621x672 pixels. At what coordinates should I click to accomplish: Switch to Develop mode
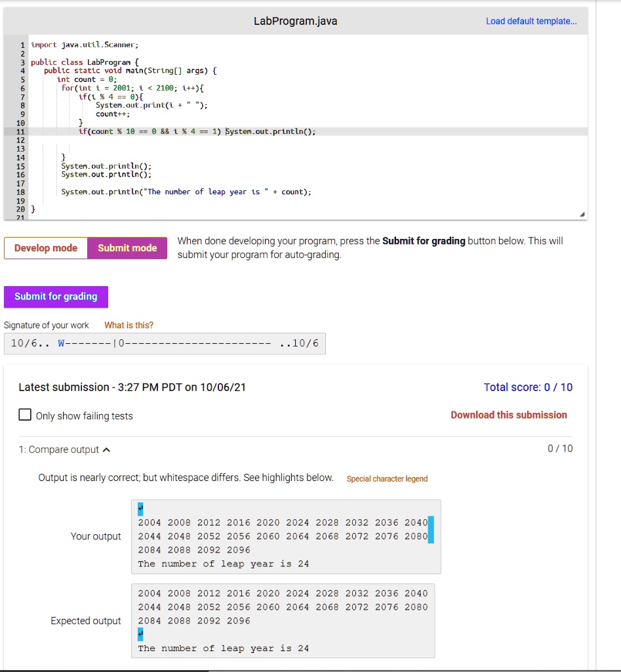(x=46, y=247)
